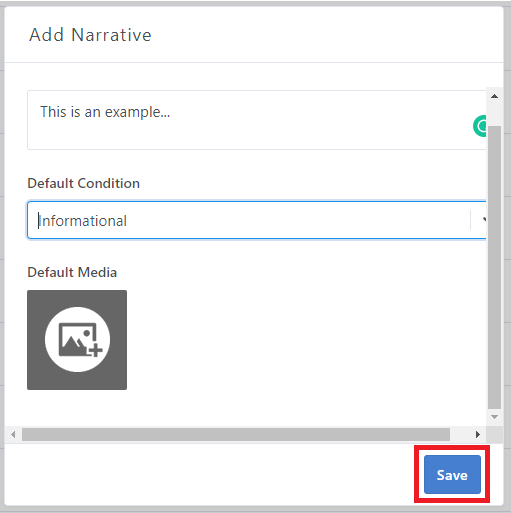Click the green Grammarly icon in text area
The height and width of the screenshot is (513, 511).
[x=480, y=126]
